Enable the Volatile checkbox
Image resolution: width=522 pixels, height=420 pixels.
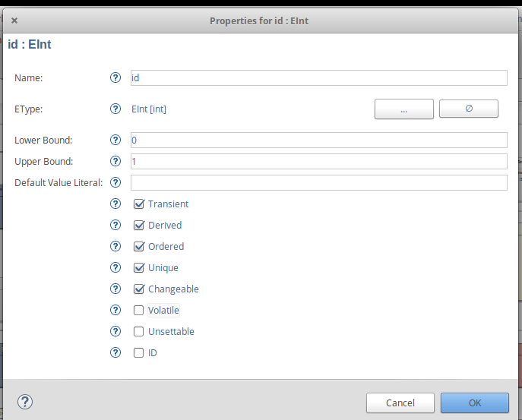click(x=138, y=310)
